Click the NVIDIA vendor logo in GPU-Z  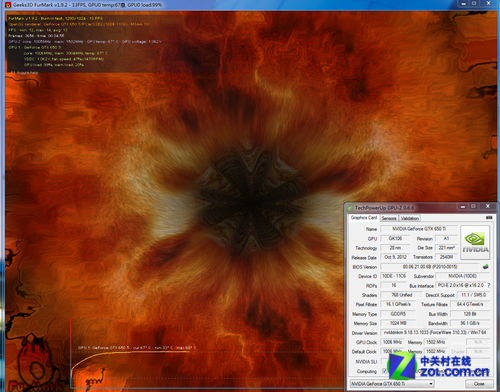coord(475,243)
